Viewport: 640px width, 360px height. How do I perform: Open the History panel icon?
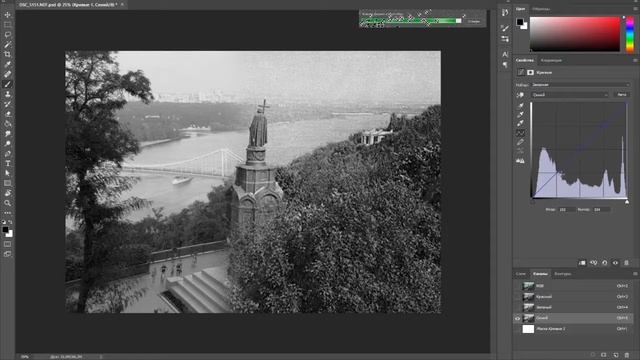pyautogui.click(x=505, y=13)
